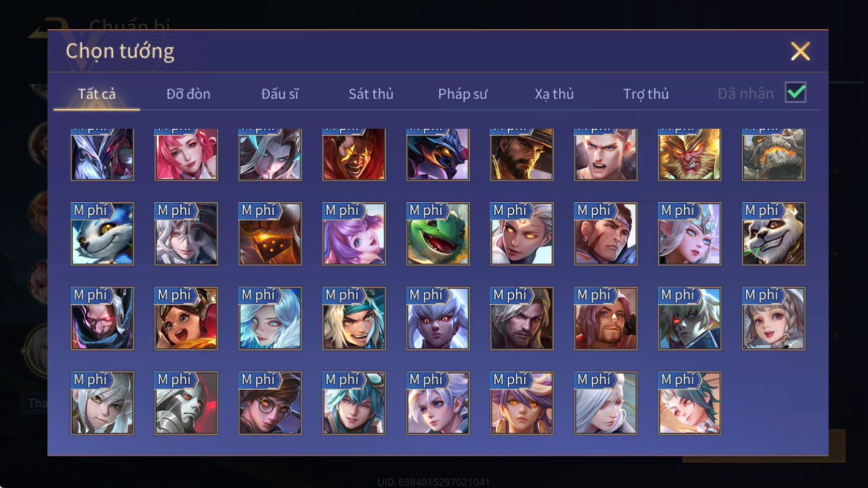Pick the silver-masked knight with red background

point(186,403)
